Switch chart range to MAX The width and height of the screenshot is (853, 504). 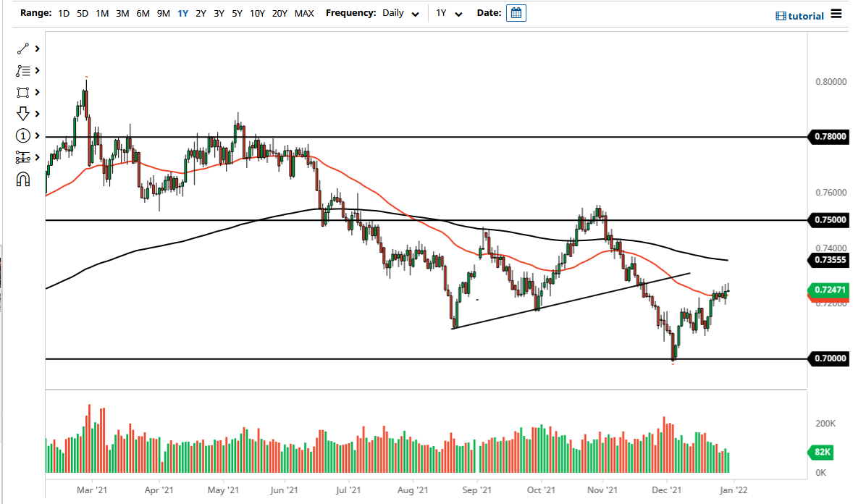click(303, 13)
